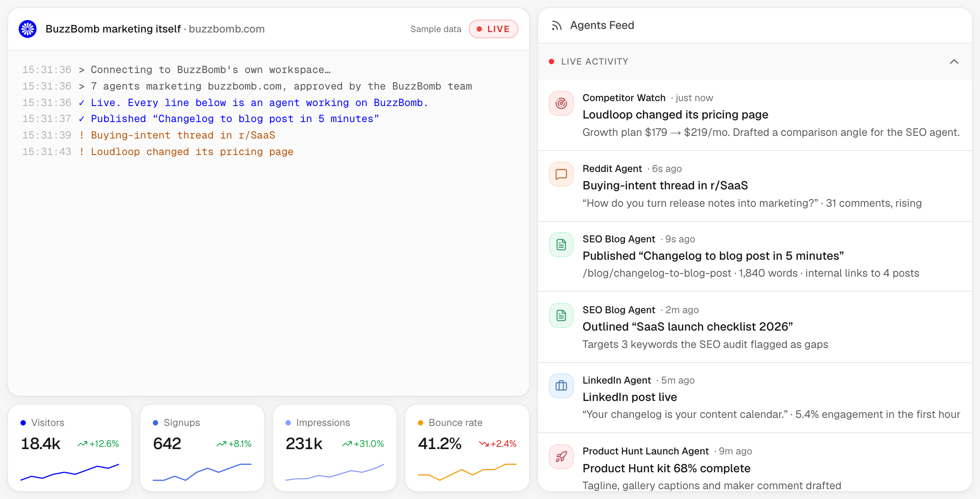
Task: Click the Visitors upward trend arrow icon
Action: (82, 444)
